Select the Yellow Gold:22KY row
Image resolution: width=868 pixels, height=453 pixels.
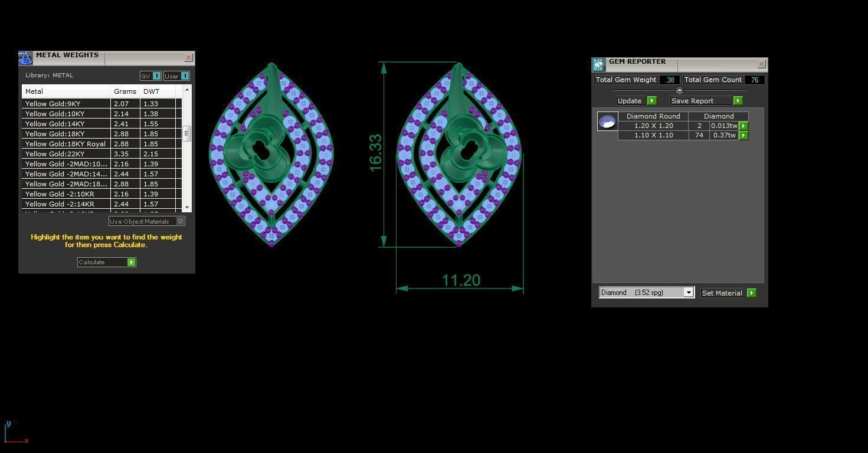101,154
